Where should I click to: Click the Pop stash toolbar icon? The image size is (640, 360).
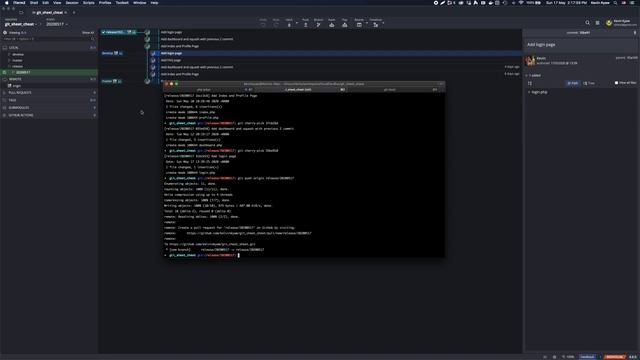(x=344, y=24)
